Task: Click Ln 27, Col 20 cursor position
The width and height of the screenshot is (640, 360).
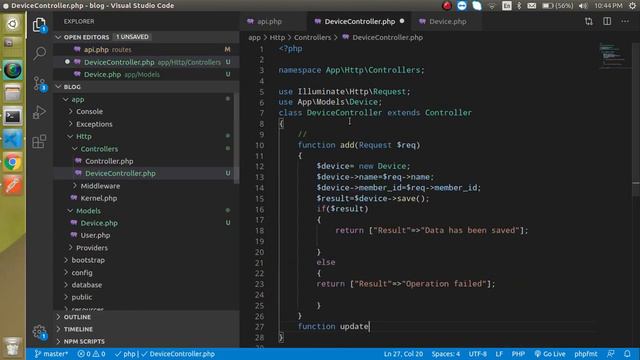Action: tap(403, 354)
